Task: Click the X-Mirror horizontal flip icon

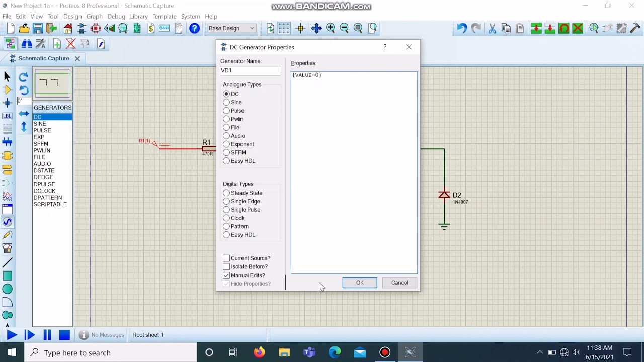Action: click(23, 114)
